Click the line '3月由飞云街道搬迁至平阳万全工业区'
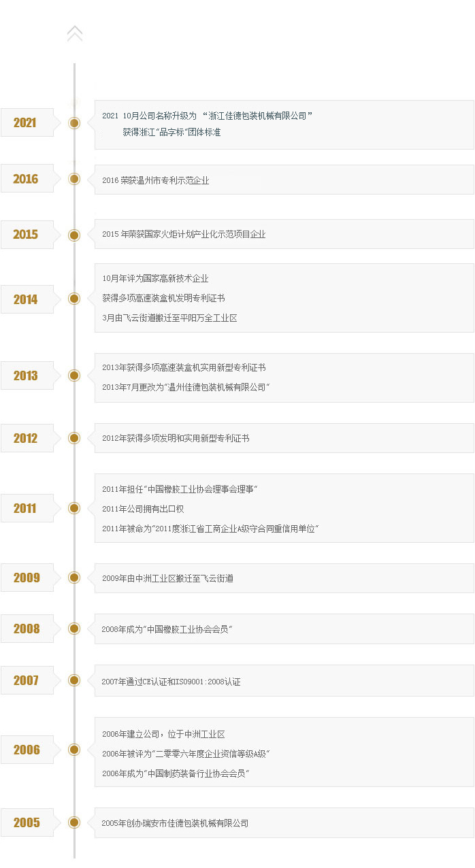Viewport: 475px width, 868px height. (169, 318)
